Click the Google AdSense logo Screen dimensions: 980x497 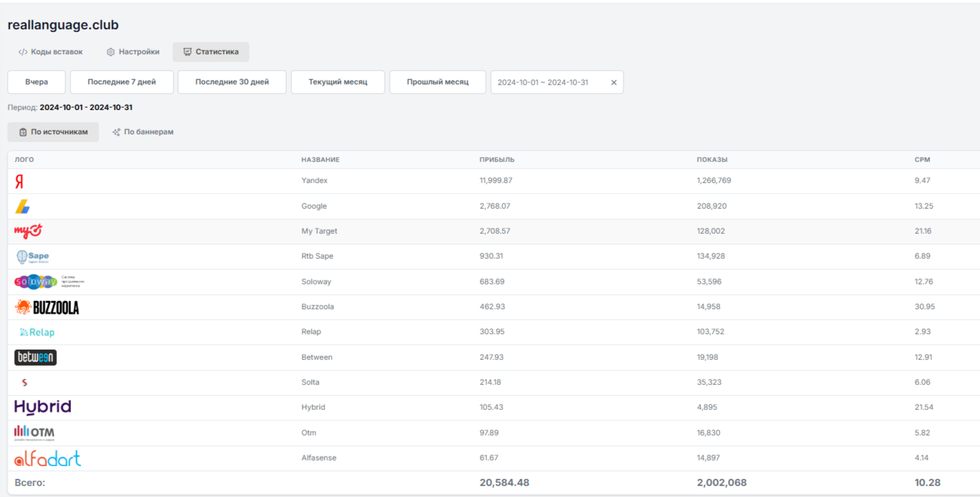22,206
